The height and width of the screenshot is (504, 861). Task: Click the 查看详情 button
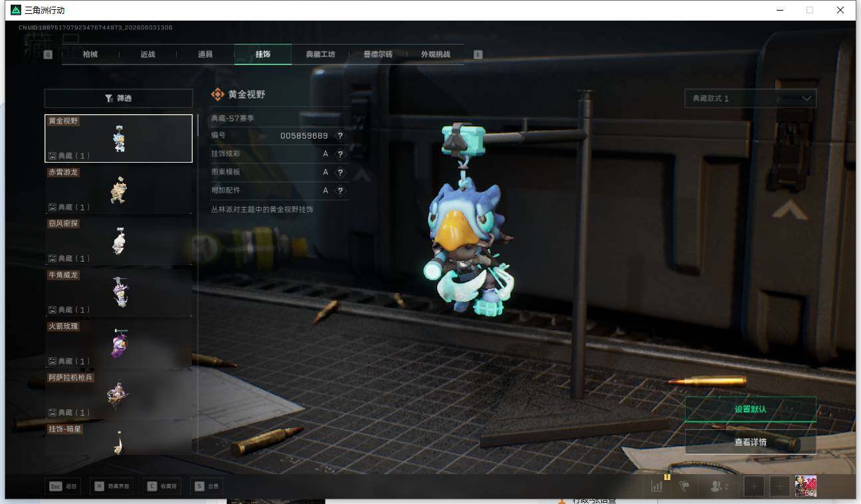[x=750, y=442]
